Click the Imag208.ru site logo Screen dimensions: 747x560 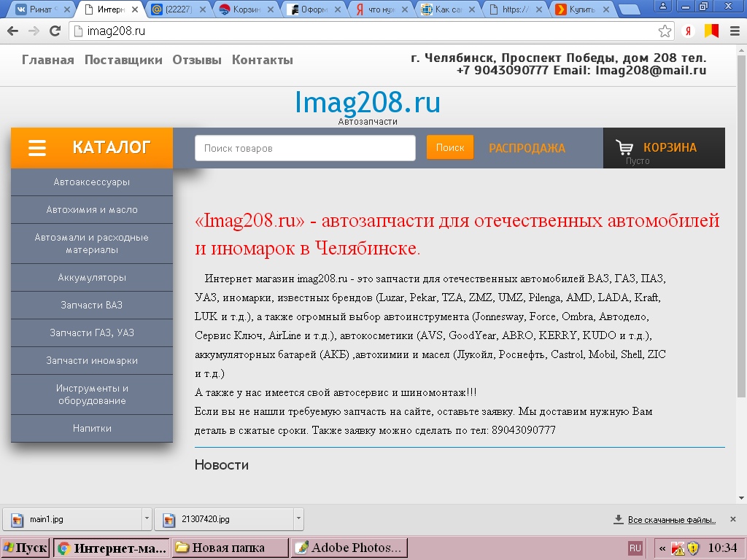368,102
